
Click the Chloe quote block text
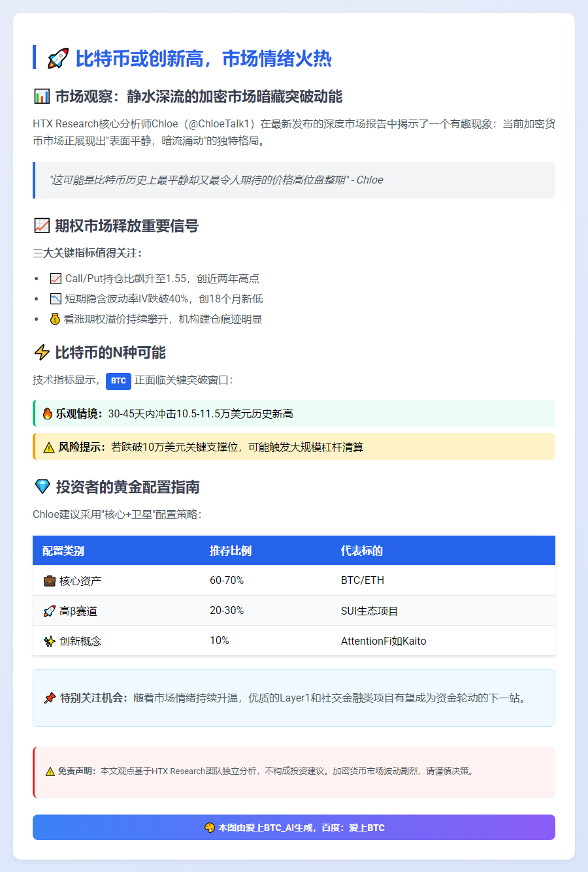(216, 180)
